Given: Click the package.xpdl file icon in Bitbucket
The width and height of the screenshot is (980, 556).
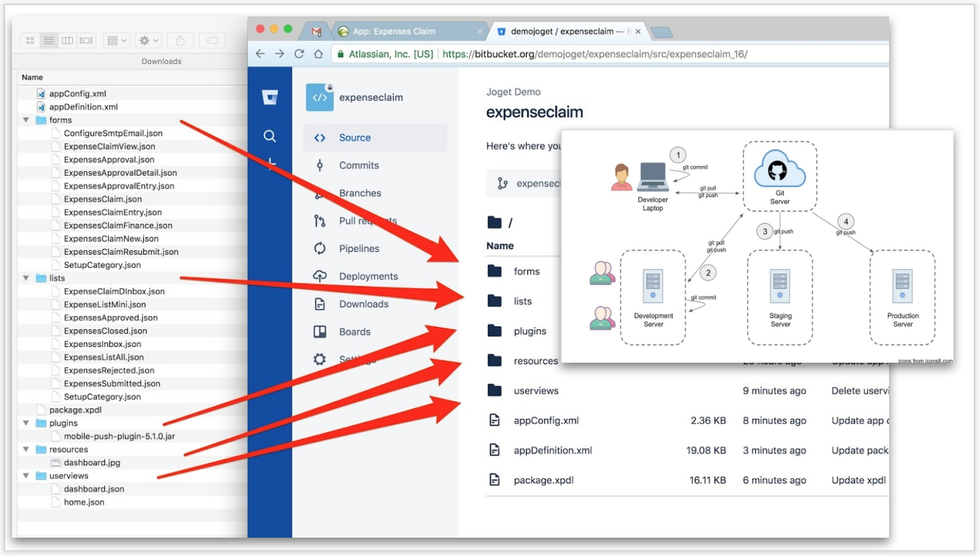Looking at the screenshot, I should (494, 480).
